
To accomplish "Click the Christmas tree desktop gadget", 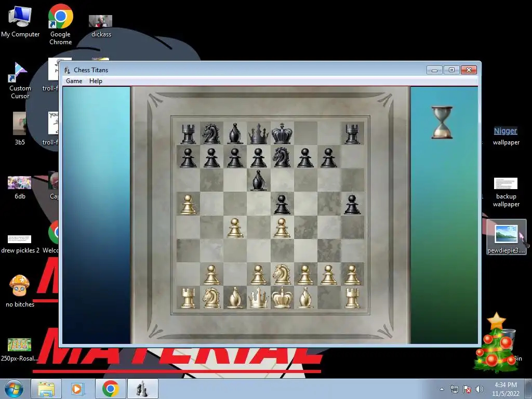I will [495, 343].
